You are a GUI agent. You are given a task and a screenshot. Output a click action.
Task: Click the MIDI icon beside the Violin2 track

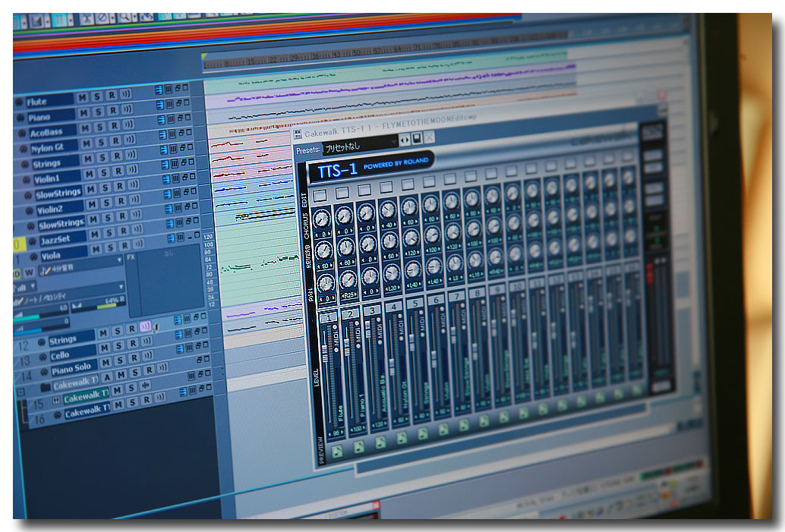pyautogui.click(x=30, y=211)
